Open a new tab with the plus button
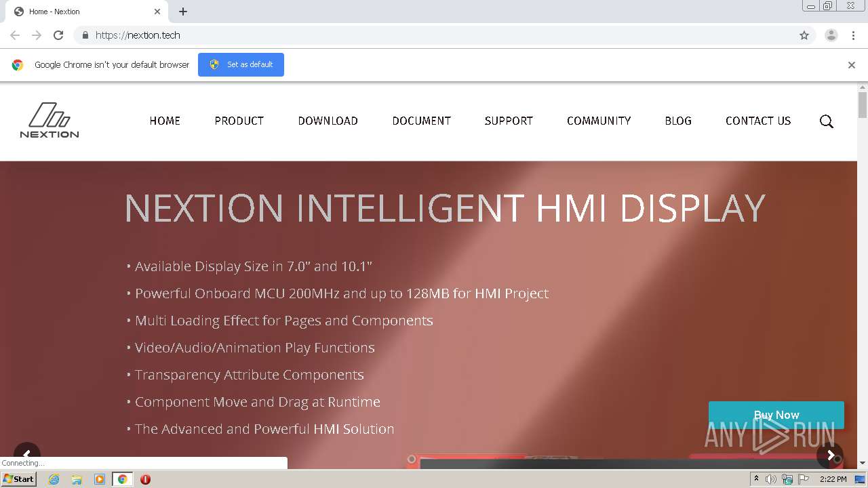This screenshot has width=868, height=488. [x=183, y=12]
